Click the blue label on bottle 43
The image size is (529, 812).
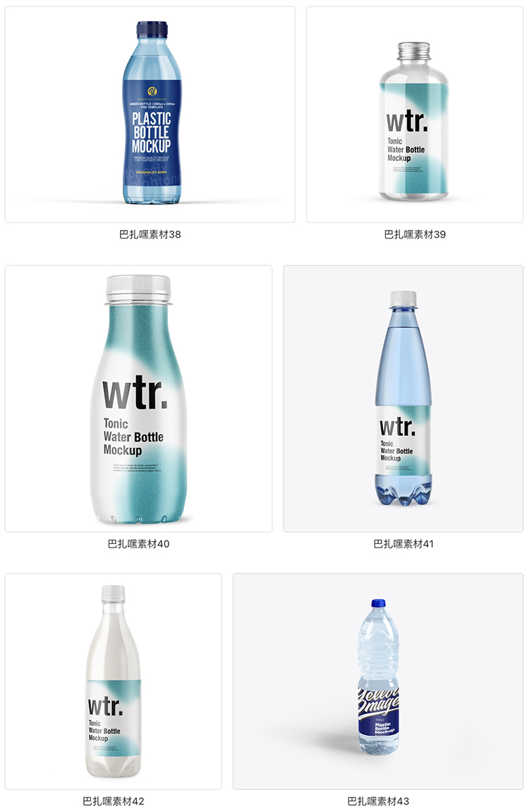point(378,708)
